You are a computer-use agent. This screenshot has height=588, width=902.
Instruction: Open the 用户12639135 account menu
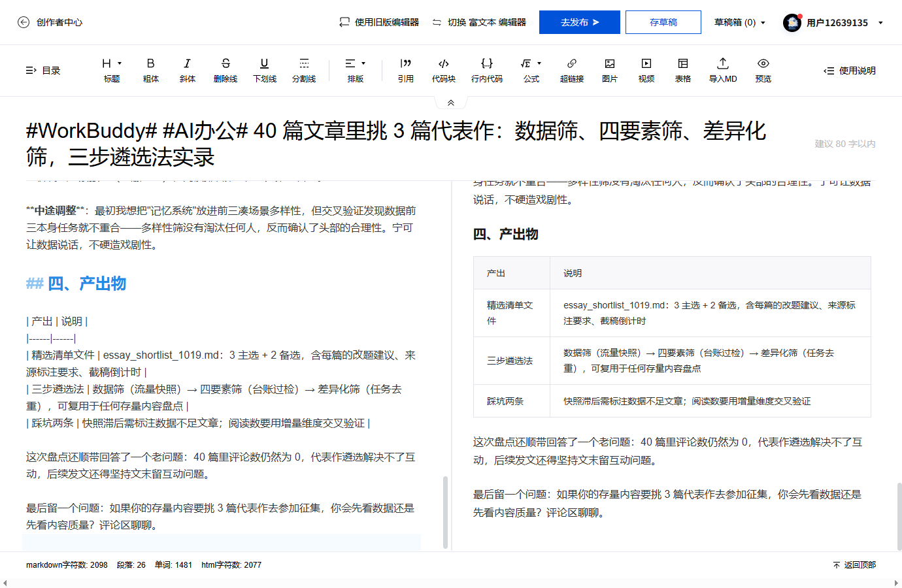833,23
